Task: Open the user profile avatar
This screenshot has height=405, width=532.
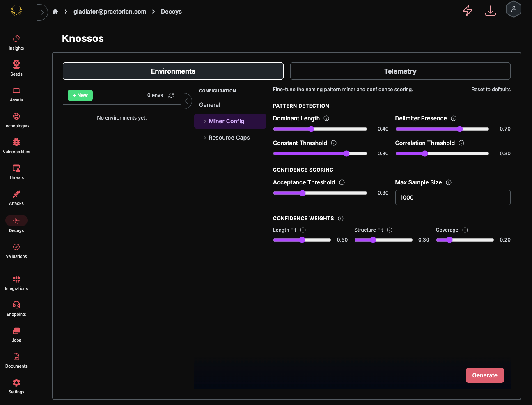Action: tap(514, 9)
